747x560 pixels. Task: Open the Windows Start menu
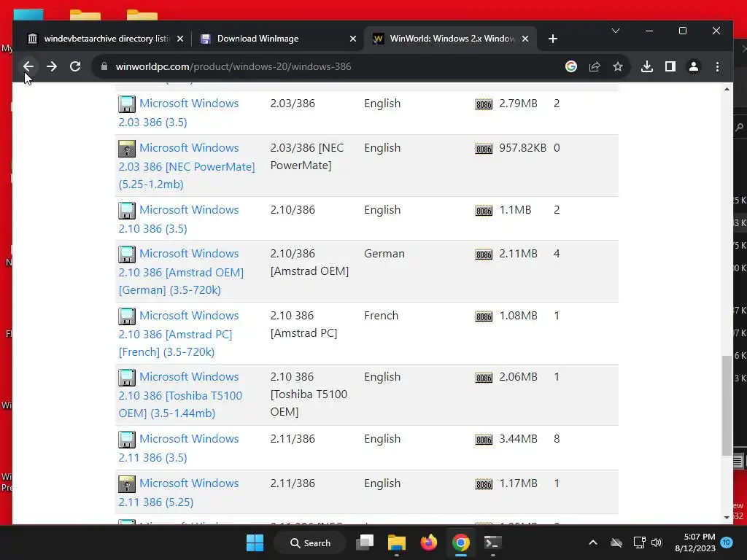[x=255, y=542]
